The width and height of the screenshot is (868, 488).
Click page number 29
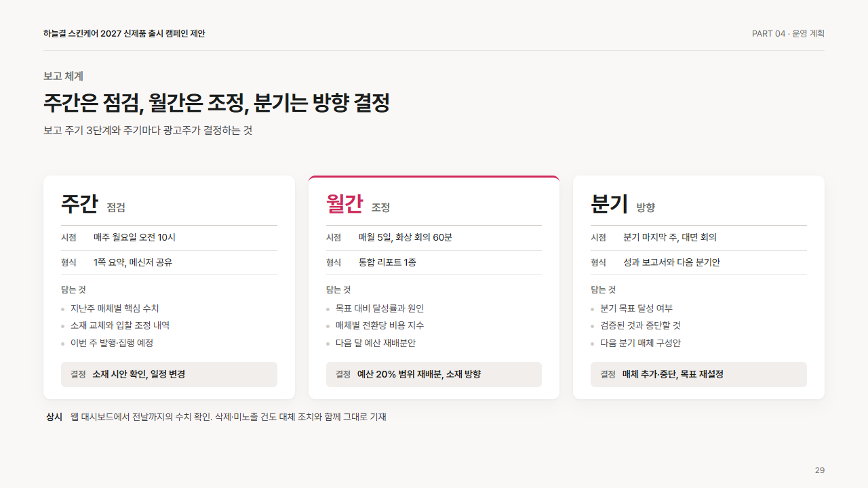tap(820, 470)
